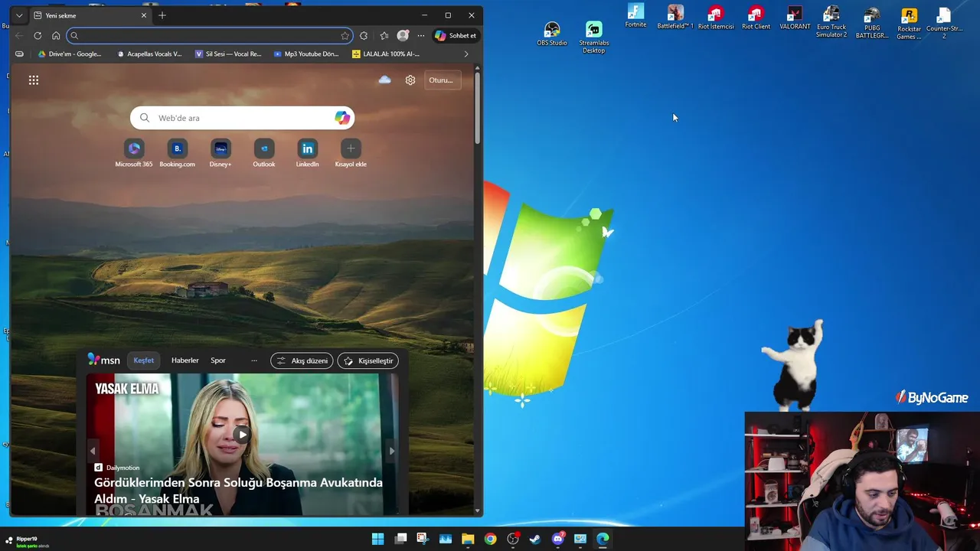
Task: Open OBS Studio desktop icon
Action: click(x=552, y=34)
